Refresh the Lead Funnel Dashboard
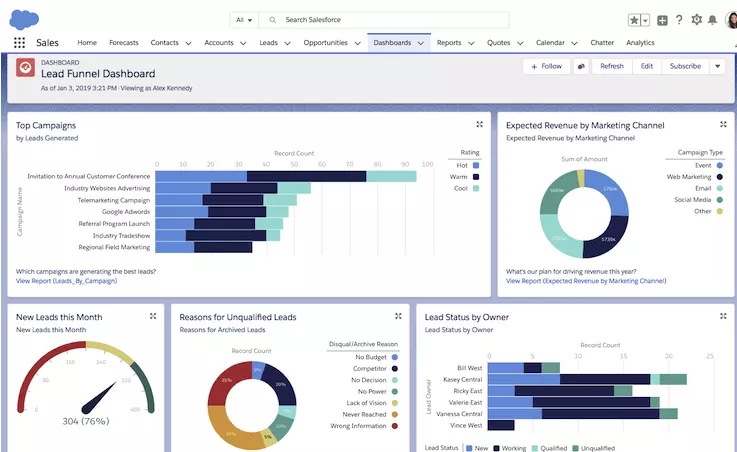Viewport: 737px width, 452px height. [x=612, y=66]
